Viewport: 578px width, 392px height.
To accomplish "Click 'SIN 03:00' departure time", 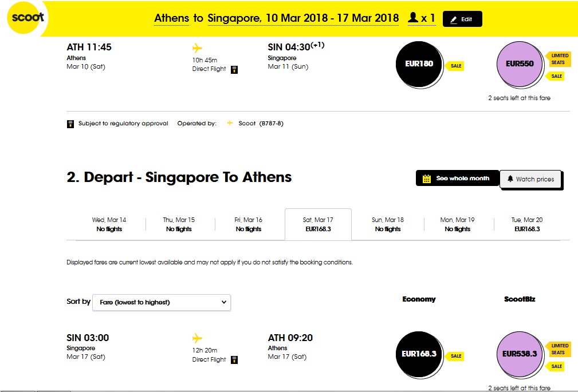I will click(88, 338).
